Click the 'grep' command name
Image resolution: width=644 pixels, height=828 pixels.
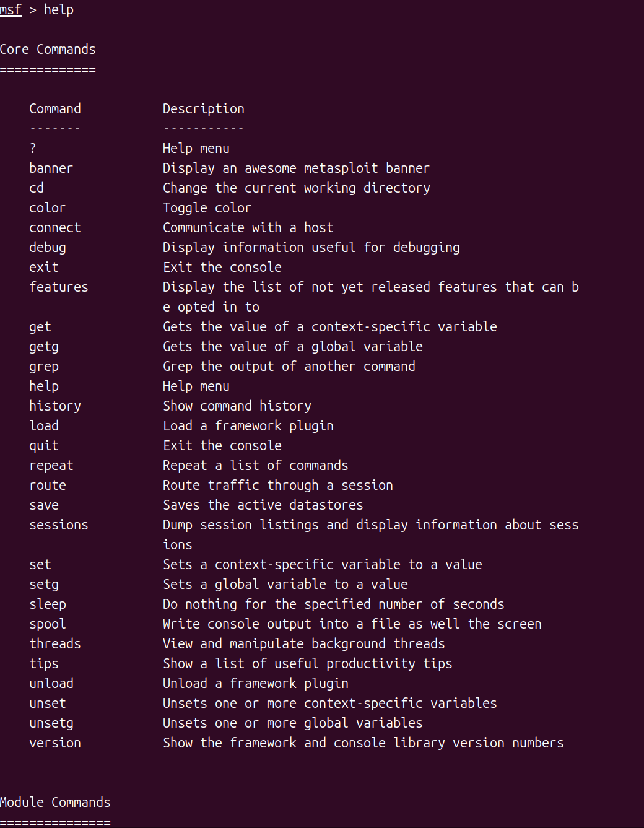pos(44,367)
